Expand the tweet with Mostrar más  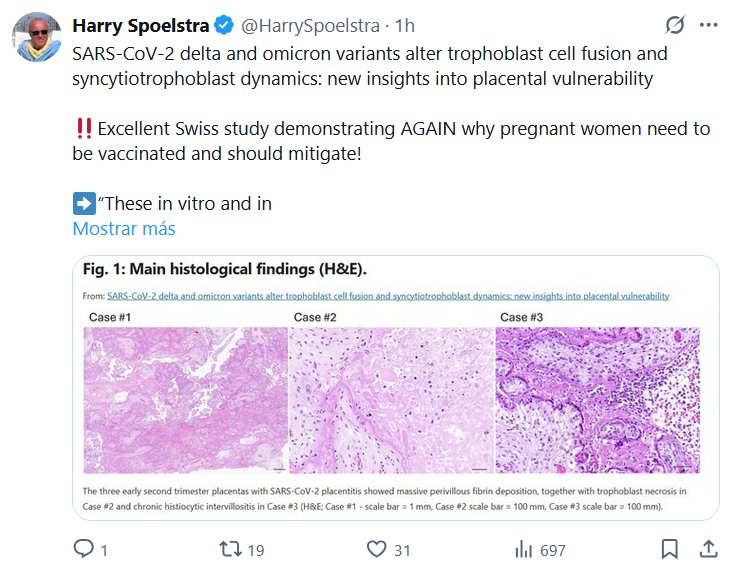click(x=124, y=229)
